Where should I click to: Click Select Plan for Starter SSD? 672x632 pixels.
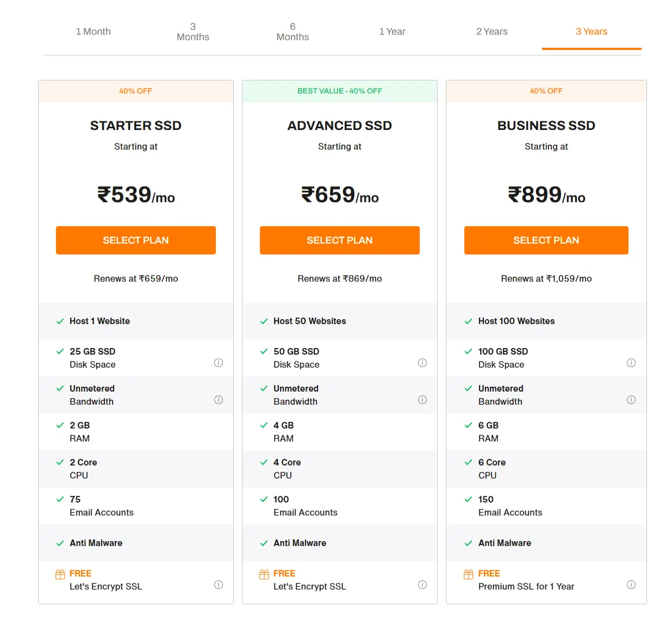pyautogui.click(x=135, y=240)
